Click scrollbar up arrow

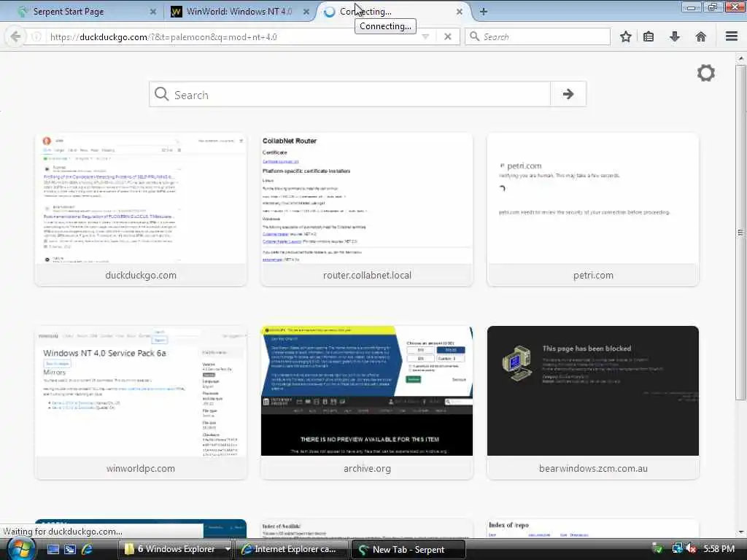point(740,58)
